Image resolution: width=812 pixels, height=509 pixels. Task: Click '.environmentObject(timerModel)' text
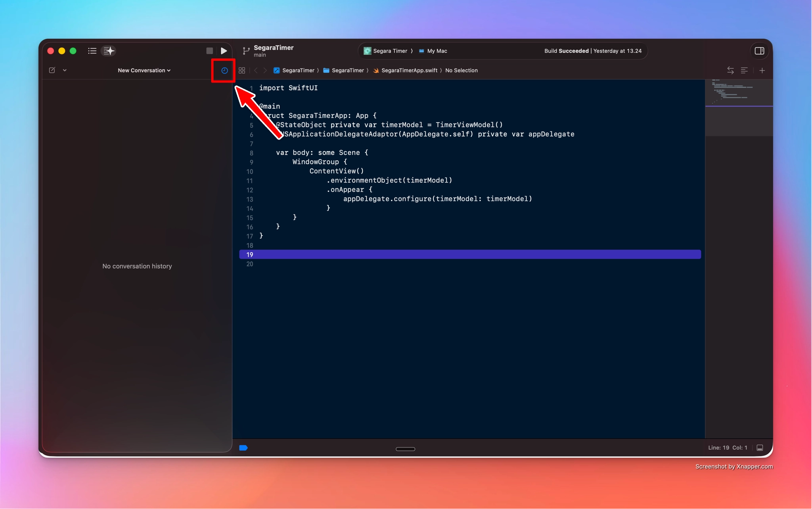tap(389, 180)
